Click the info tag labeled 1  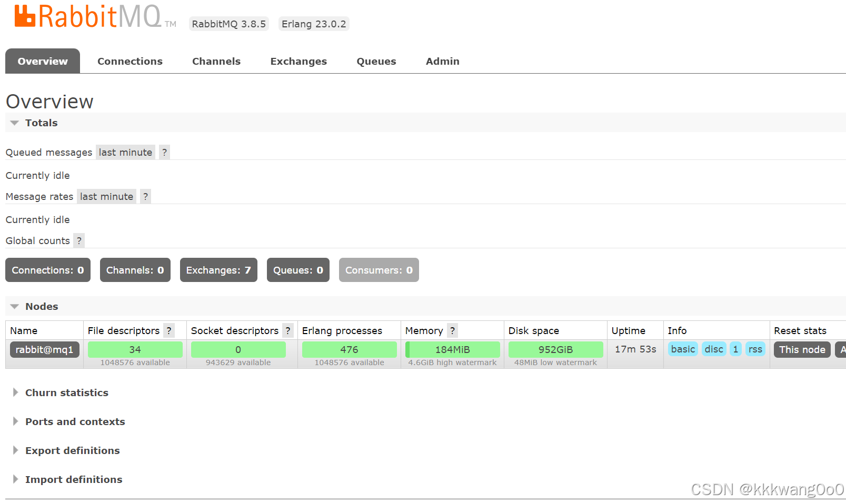pyautogui.click(x=735, y=349)
